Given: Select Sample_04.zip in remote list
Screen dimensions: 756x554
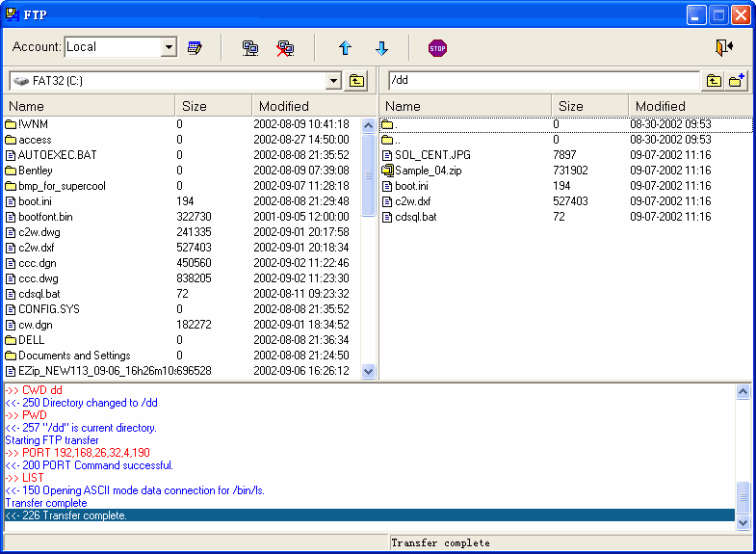Looking at the screenshot, I should pos(428,171).
